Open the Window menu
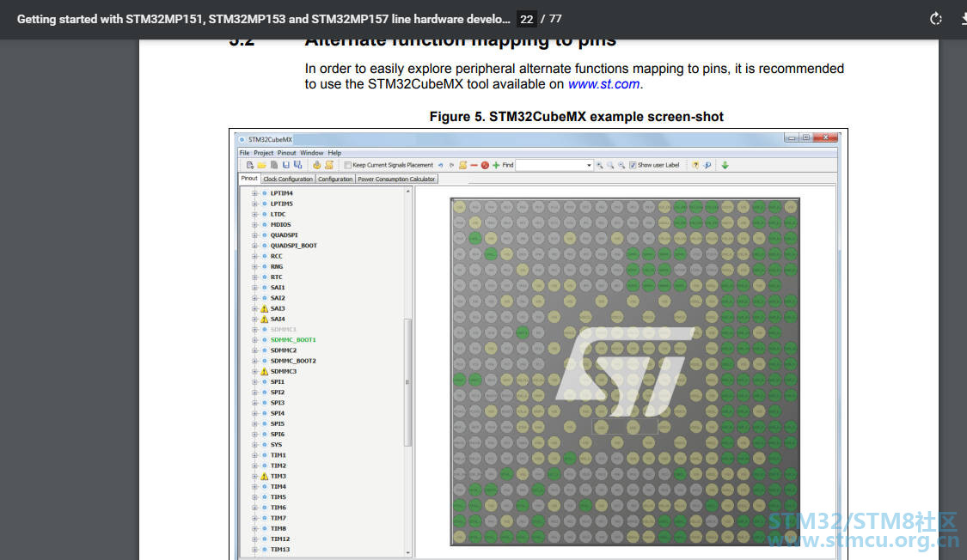Viewport: 967px width, 560px height. (311, 153)
